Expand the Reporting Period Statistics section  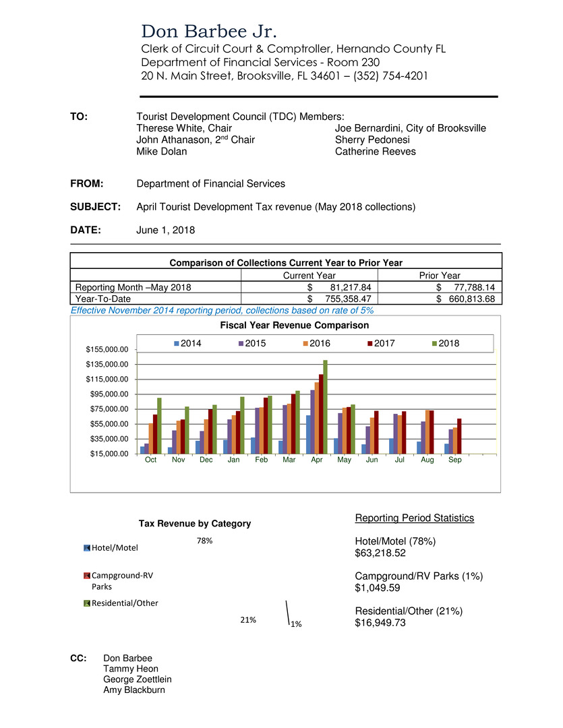pos(414,518)
